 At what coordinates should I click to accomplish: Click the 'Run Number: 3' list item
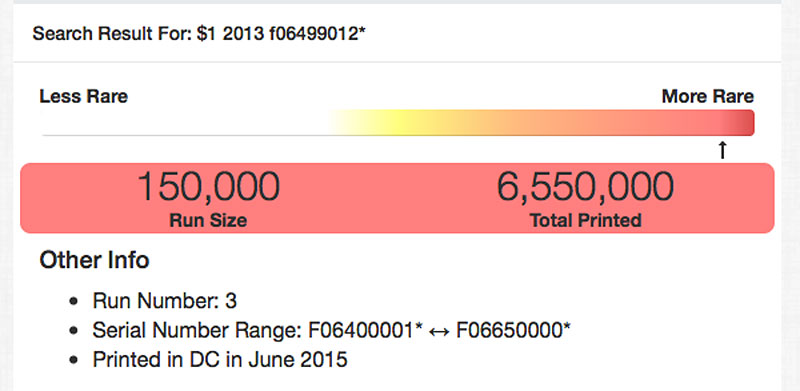[165, 301]
